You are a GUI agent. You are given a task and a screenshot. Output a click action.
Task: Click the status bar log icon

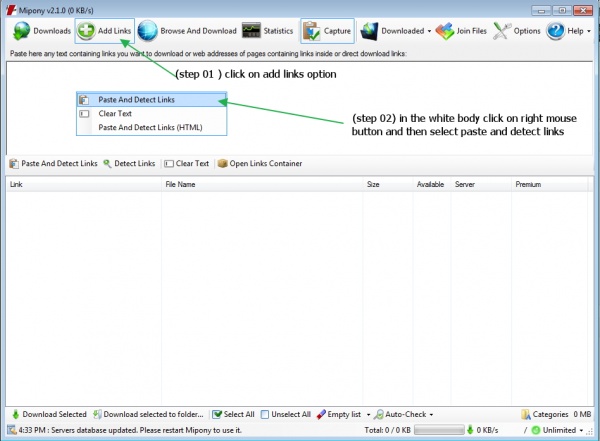click(x=11, y=430)
